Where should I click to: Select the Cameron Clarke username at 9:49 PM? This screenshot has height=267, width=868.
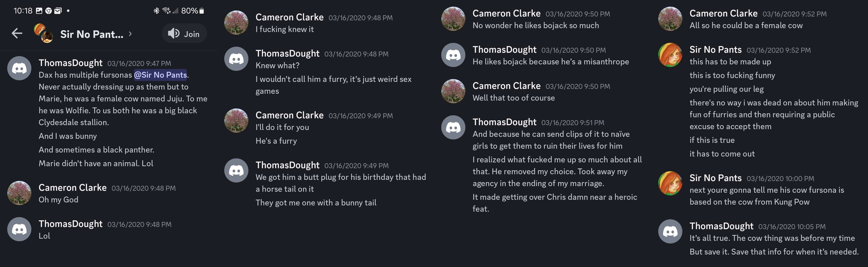(x=289, y=115)
